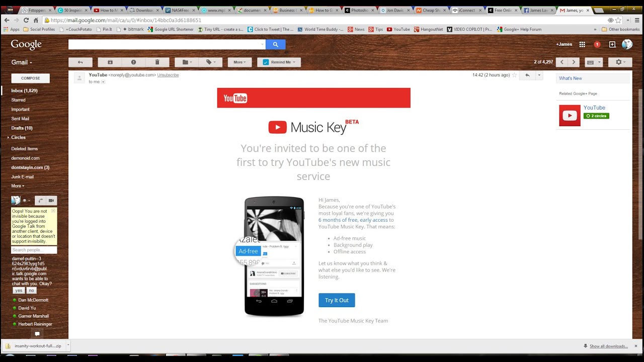Reply to the YouTube email
Screen dimensions: 644x362
(x=527, y=75)
